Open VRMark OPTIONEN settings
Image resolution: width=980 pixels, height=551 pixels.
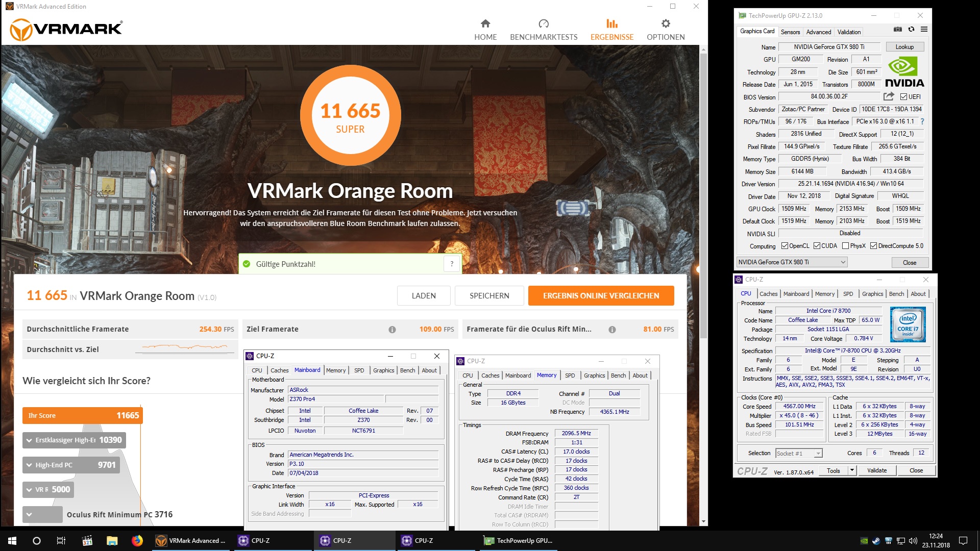click(666, 30)
